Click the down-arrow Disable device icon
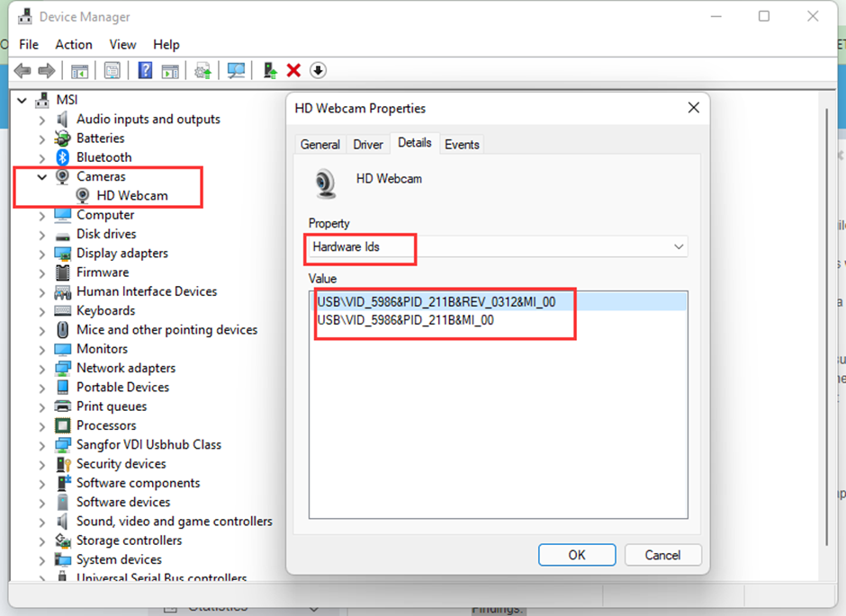 [319, 71]
